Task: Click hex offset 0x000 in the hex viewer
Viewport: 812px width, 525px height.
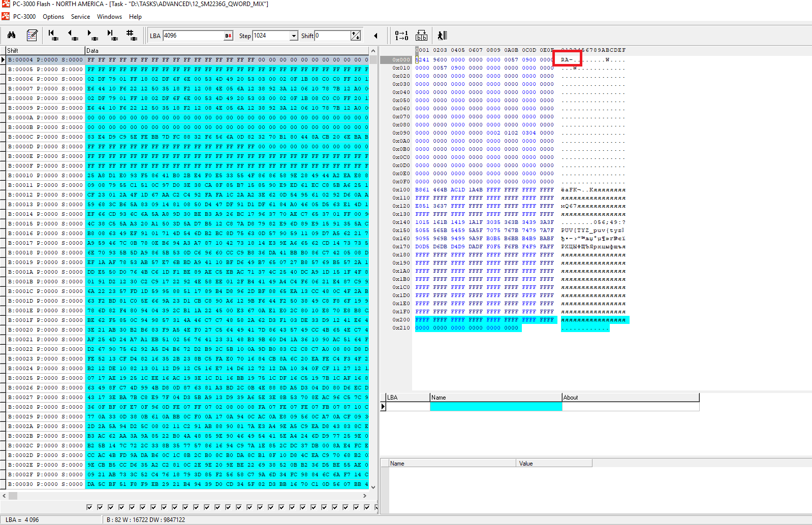Action: pyautogui.click(x=400, y=59)
